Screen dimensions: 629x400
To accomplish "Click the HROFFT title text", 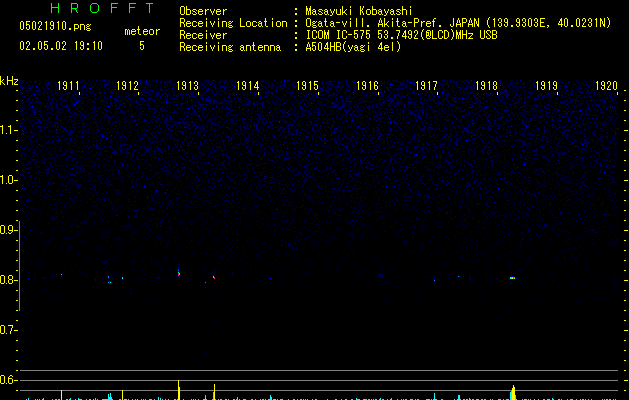I will (102, 8).
